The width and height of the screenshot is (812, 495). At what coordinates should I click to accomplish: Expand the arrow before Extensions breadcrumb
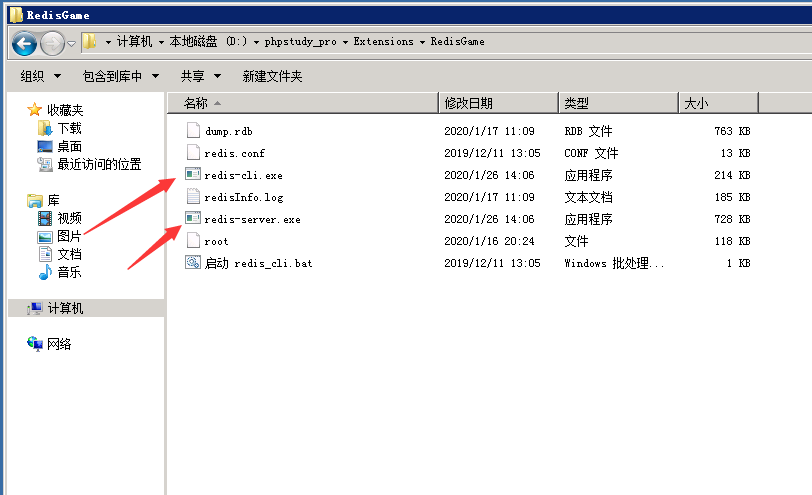345,42
